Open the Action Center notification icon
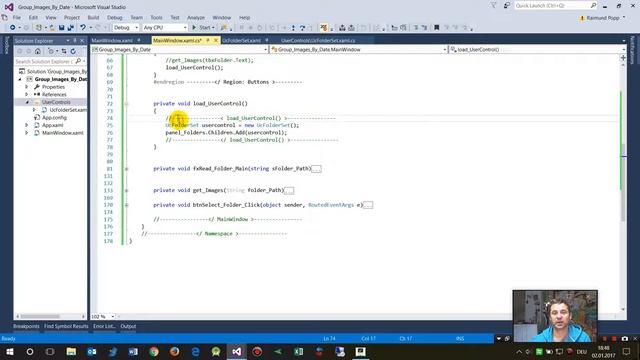Viewport: 640px width, 360px height. pyautogui.click(x=627, y=351)
